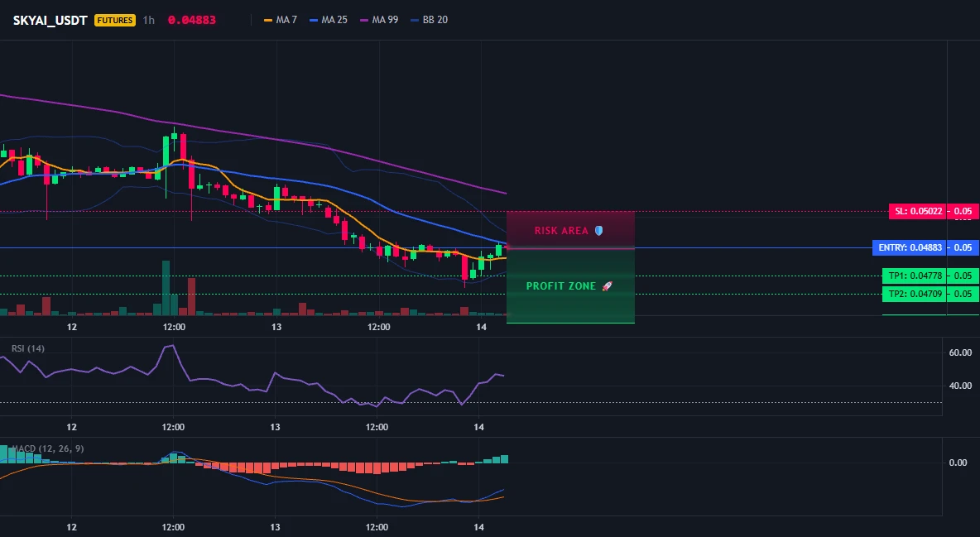The image size is (980, 537).
Task: Click the tallest green volume bar at 12:00
Action: pos(166,288)
